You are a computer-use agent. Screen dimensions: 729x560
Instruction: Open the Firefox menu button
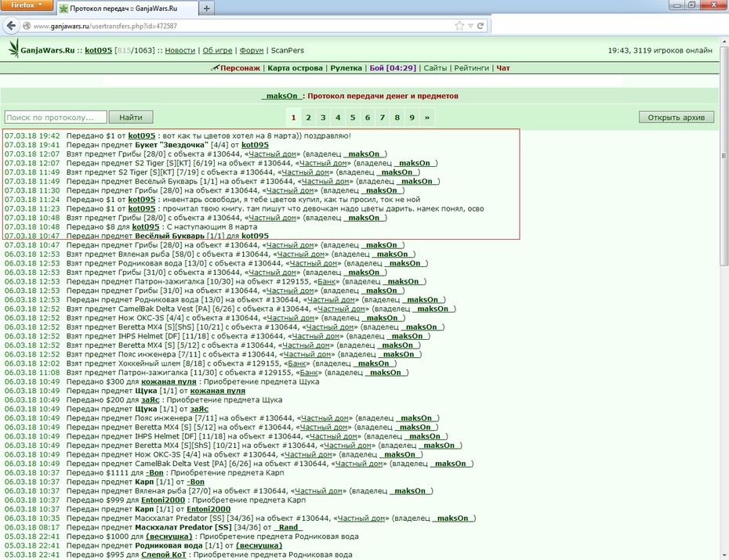(x=27, y=5)
